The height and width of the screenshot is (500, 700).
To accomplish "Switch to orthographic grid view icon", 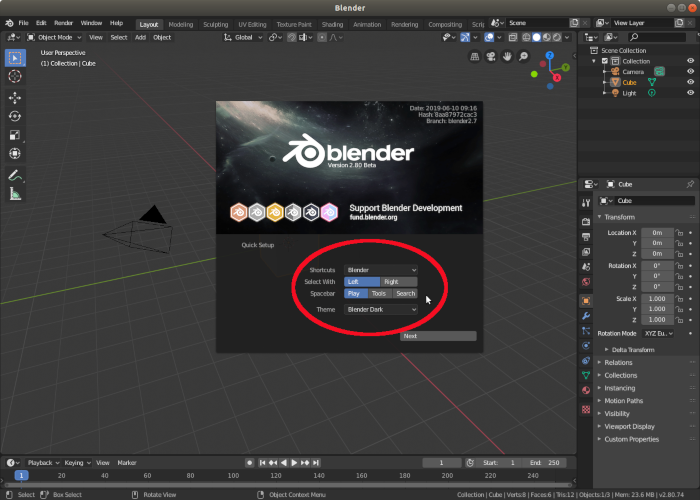I will tap(475, 56).
